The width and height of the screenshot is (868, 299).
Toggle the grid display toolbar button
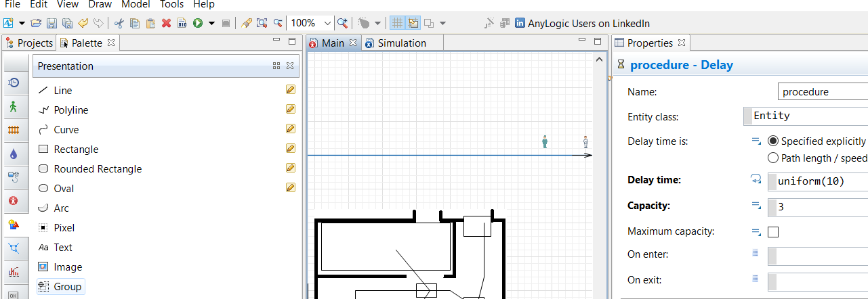(x=396, y=23)
